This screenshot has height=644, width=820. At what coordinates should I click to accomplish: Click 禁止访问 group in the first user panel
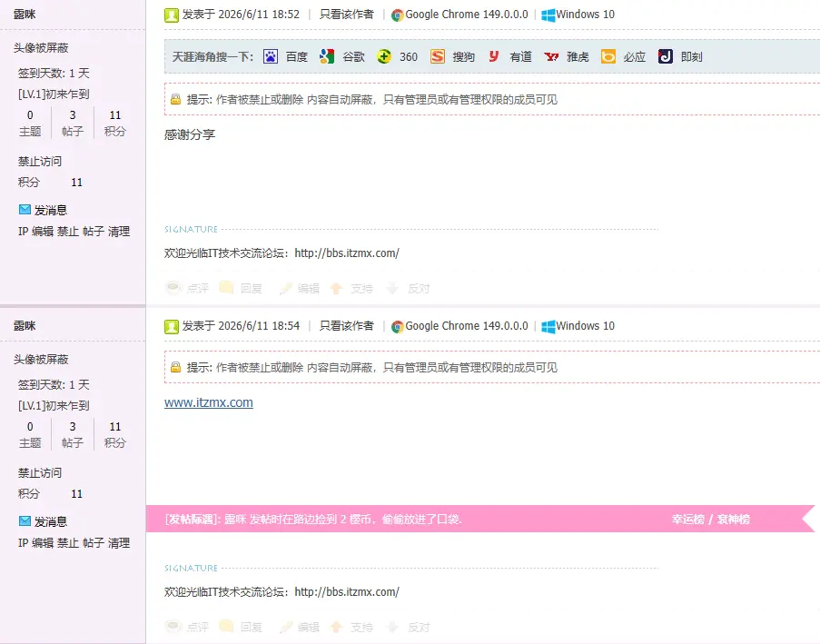point(40,161)
